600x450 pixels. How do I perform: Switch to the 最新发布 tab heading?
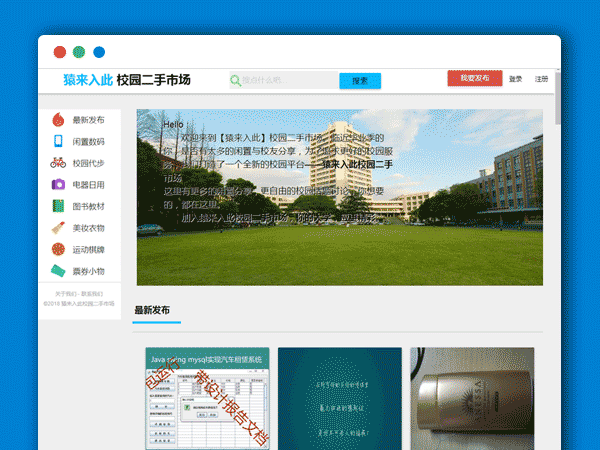coord(152,311)
